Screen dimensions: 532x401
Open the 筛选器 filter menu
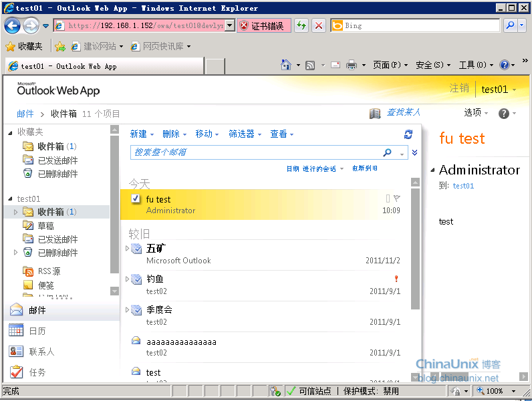[x=245, y=134]
